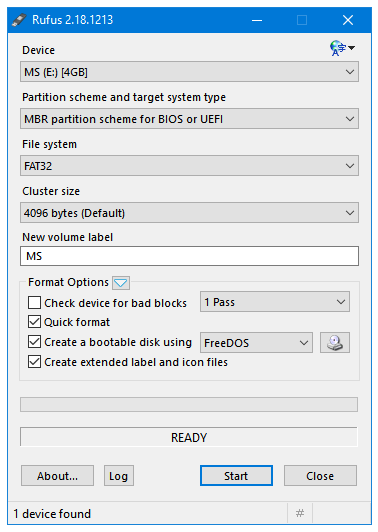The image size is (378, 532).
Task: Toggle the Quick format checkbox
Action: 35,322
